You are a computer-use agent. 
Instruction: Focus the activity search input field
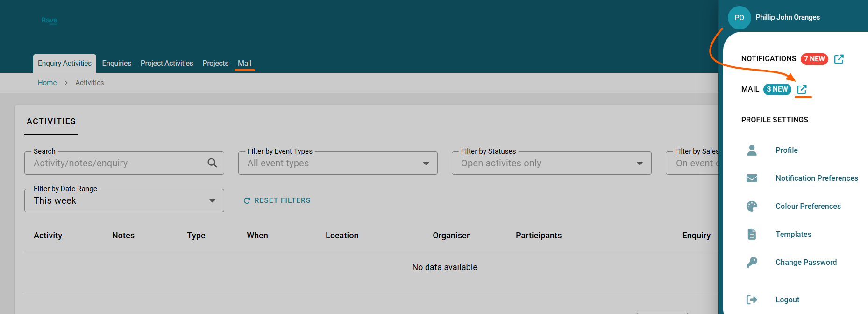click(x=117, y=163)
